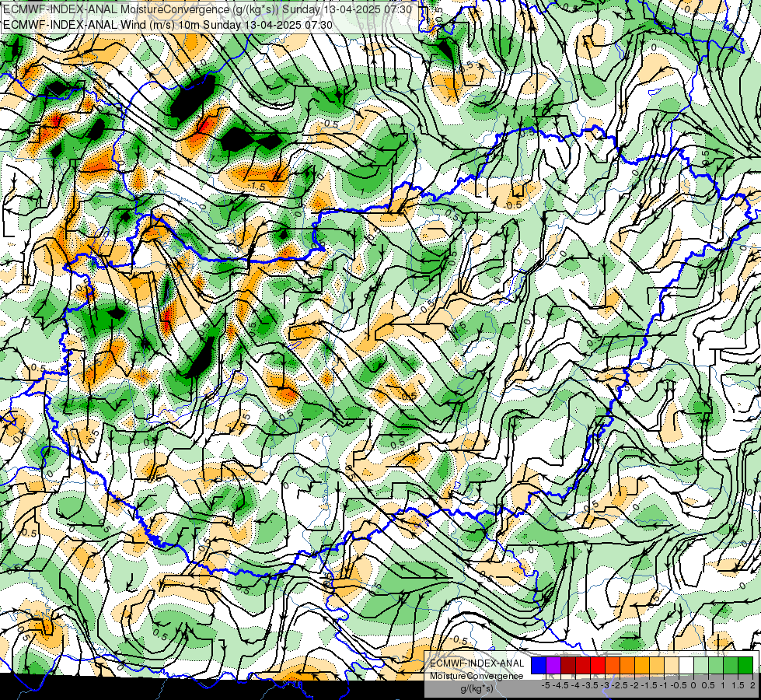Select the light orange swatch between -1.5 and -1

coord(657,666)
